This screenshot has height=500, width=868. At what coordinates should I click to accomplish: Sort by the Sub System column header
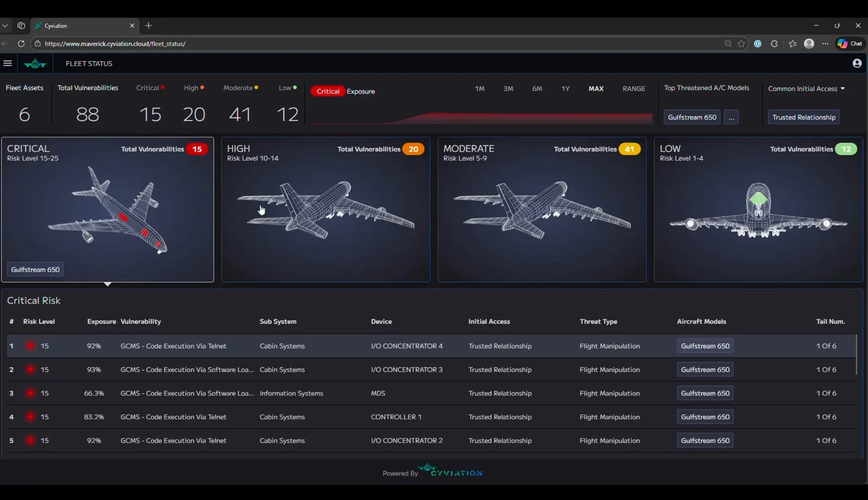coord(278,321)
